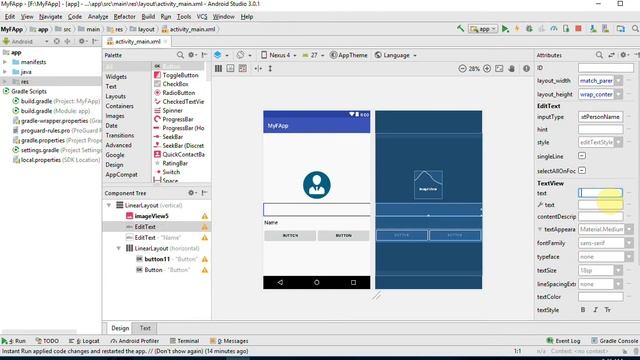Open the VCS menu

coord(202,17)
